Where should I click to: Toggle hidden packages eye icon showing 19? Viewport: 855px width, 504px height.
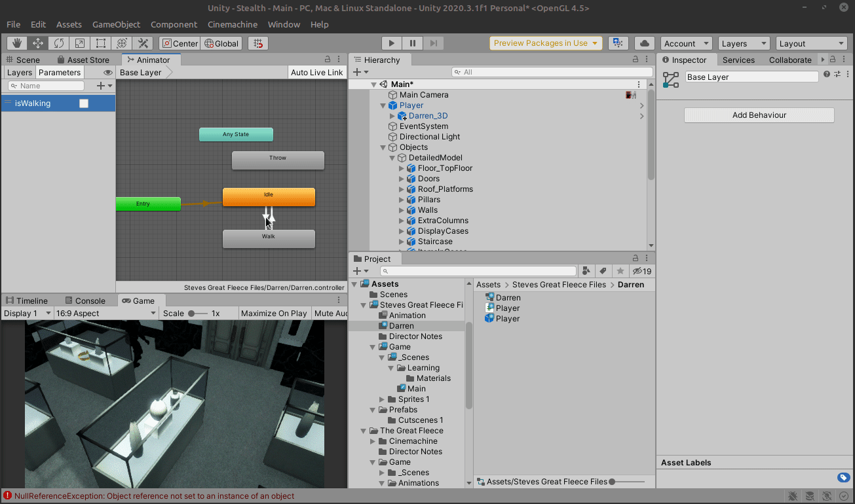coord(641,271)
